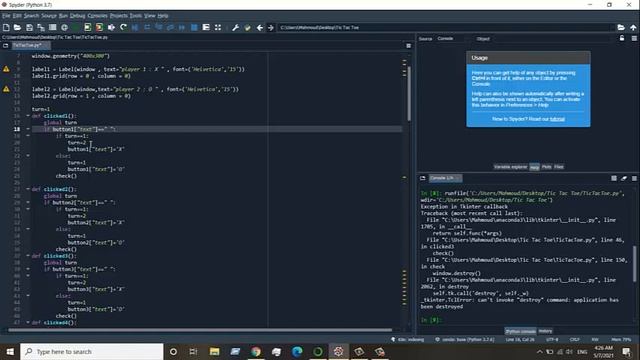The width and height of the screenshot is (640, 360).
Task: Select the Console 1/A tab
Action: coord(445,178)
